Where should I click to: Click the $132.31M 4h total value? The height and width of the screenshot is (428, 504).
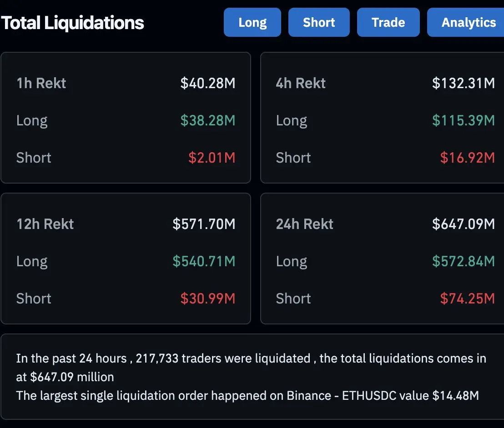[463, 83]
